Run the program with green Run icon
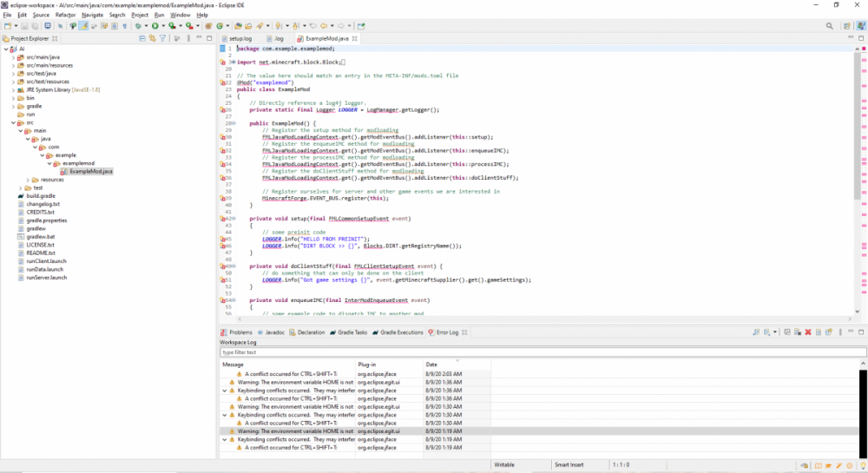 pos(155,25)
